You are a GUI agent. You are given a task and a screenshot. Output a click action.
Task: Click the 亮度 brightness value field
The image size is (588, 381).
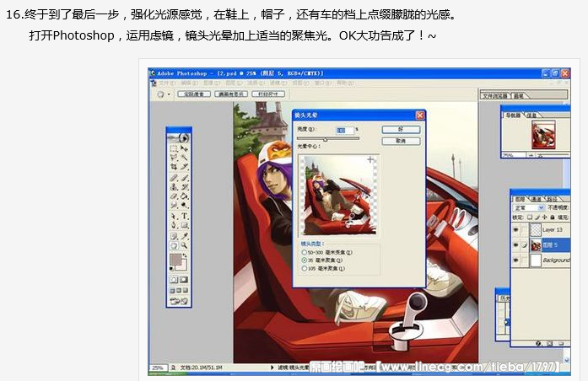click(345, 130)
